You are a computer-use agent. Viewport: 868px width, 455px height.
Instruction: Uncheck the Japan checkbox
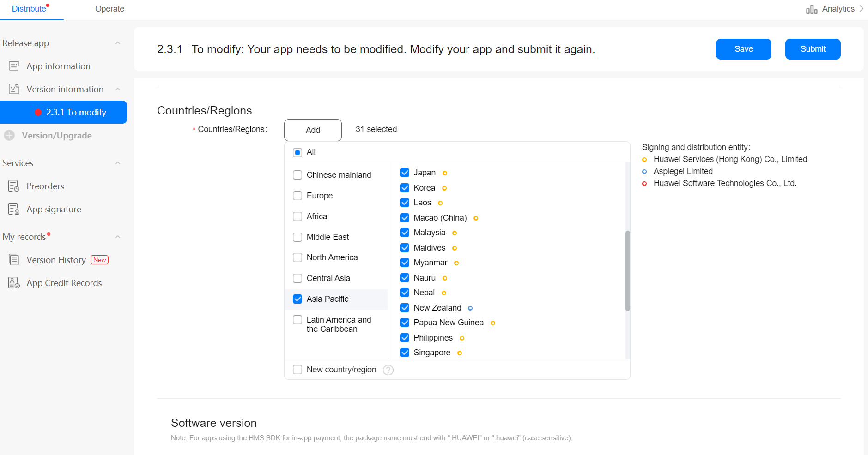click(x=405, y=173)
